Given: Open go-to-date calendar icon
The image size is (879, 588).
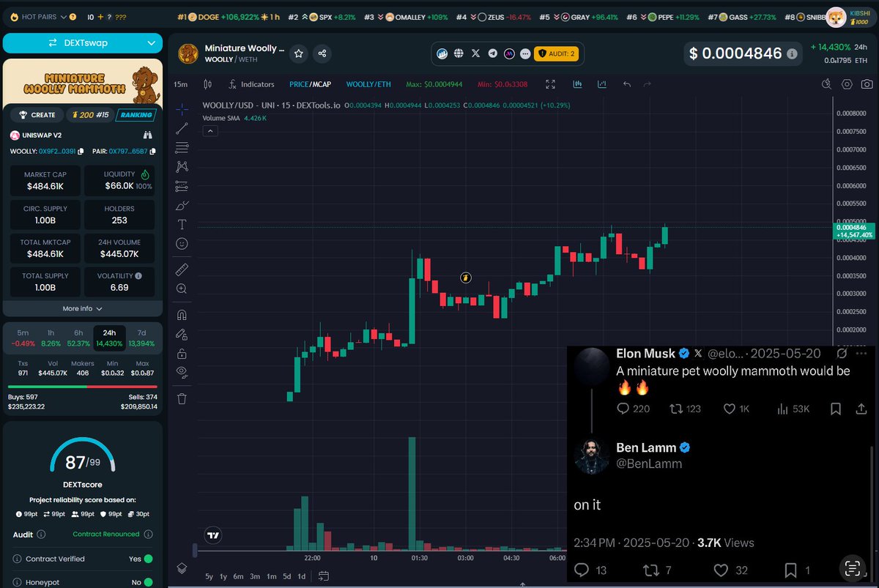Looking at the screenshot, I should [x=324, y=576].
